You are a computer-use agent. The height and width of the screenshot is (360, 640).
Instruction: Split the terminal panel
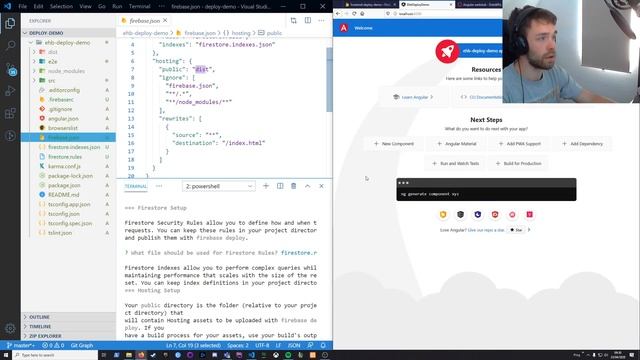pyautogui.click(x=280, y=186)
